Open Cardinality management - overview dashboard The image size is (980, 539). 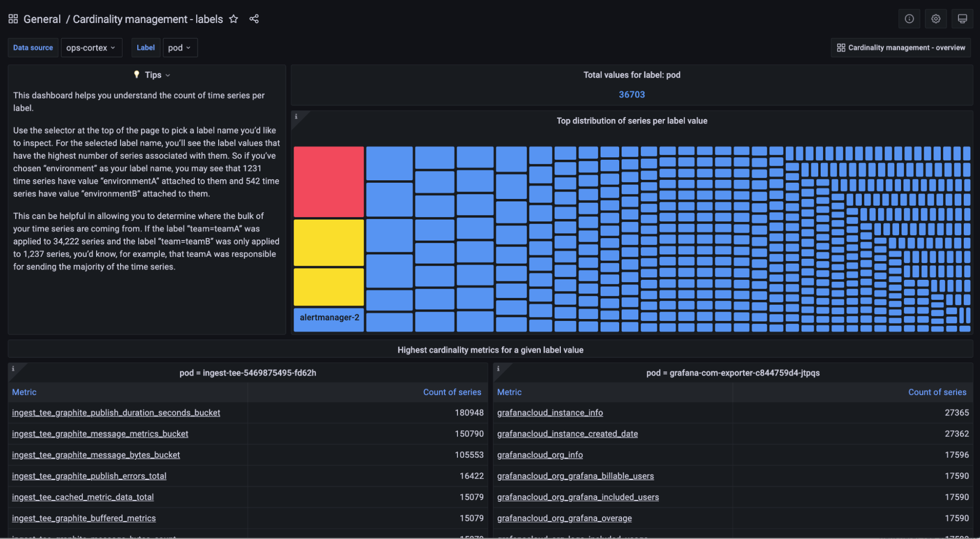click(900, 48)
